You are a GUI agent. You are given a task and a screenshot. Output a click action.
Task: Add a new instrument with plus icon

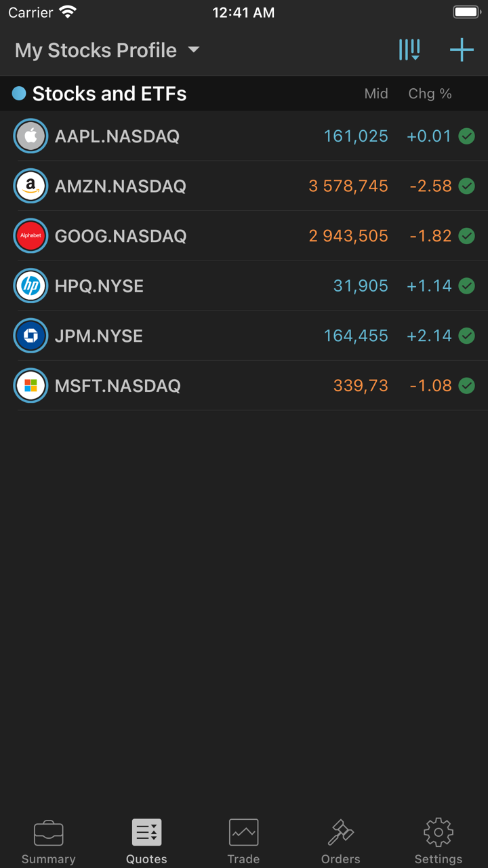point(462,50)
